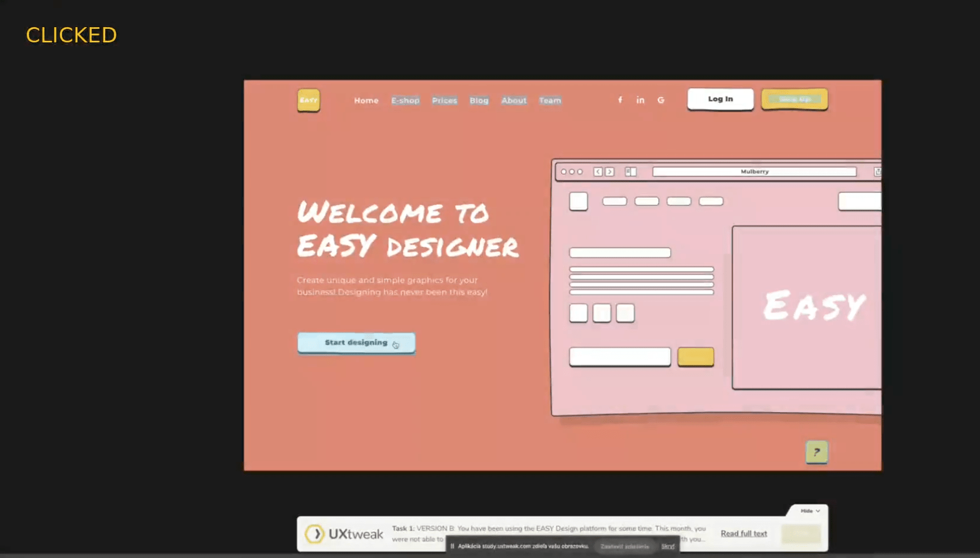Open the yellow question mark help icon
Image resolution: width=980 pixels, height=558 pixels.
pyautogui.click(x=816, y=452)
